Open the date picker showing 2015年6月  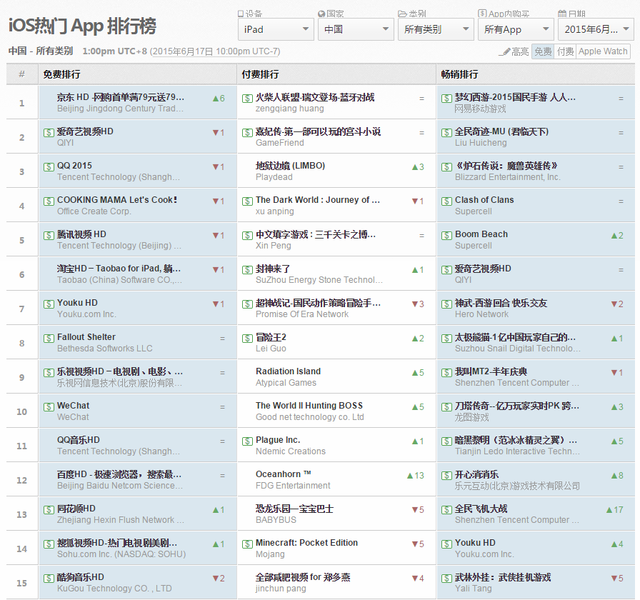597,30
